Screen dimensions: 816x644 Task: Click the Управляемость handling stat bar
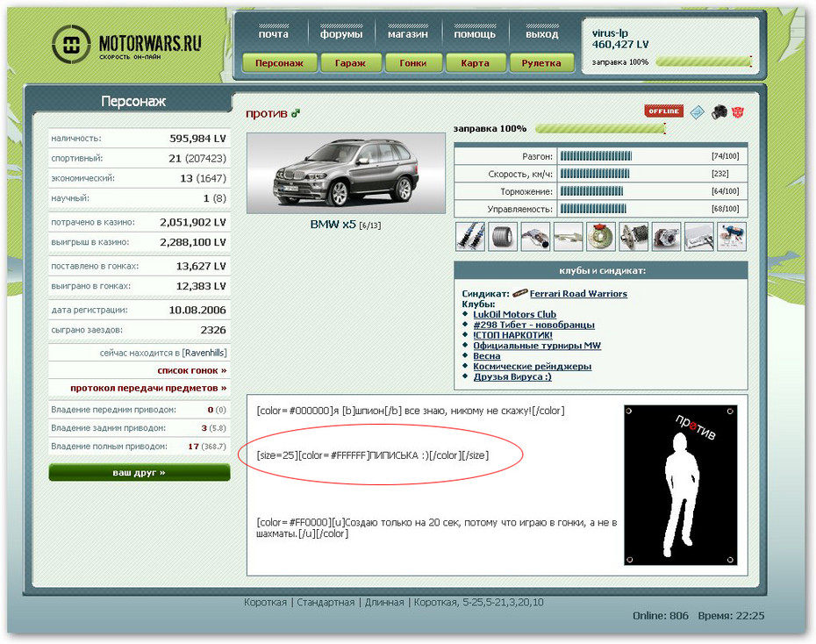tap(593, 209)
